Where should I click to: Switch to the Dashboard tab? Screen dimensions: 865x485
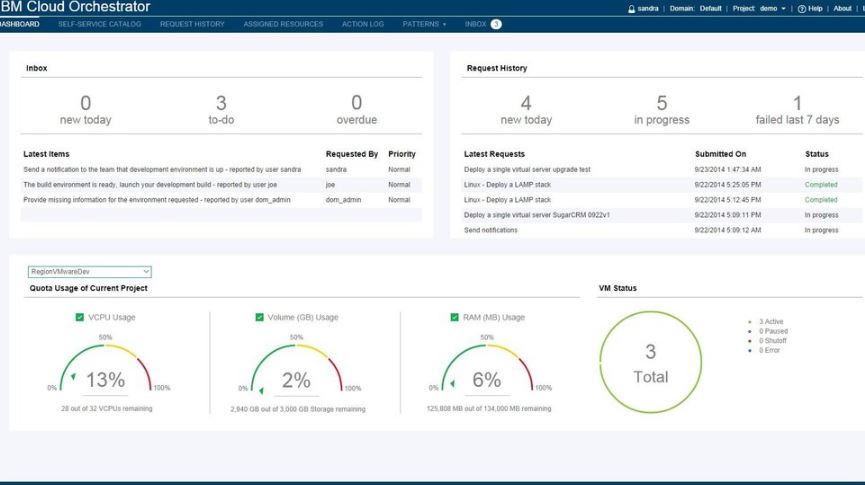tap(19, 24)
